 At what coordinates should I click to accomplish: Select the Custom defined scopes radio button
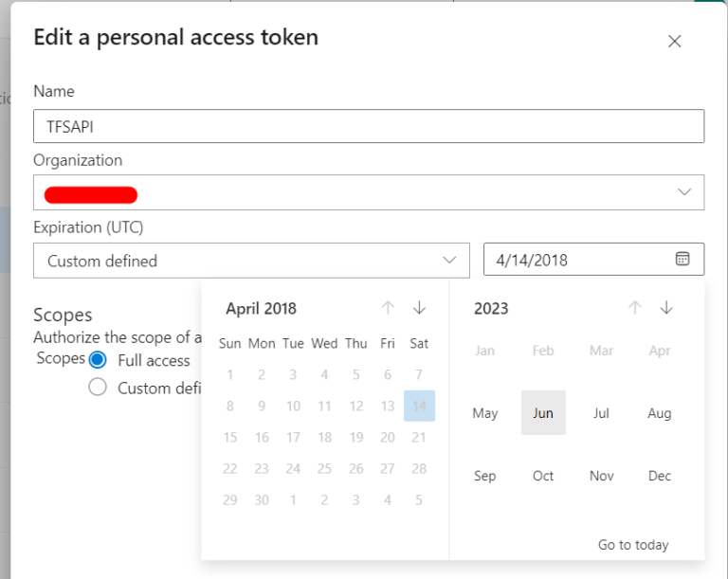98,388
